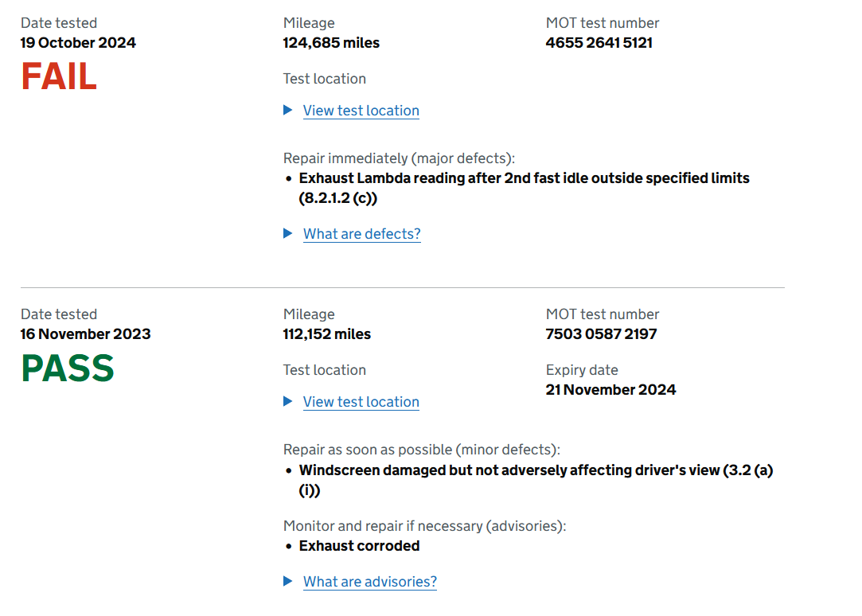Click the red FAIL result text

coord(59,76)
